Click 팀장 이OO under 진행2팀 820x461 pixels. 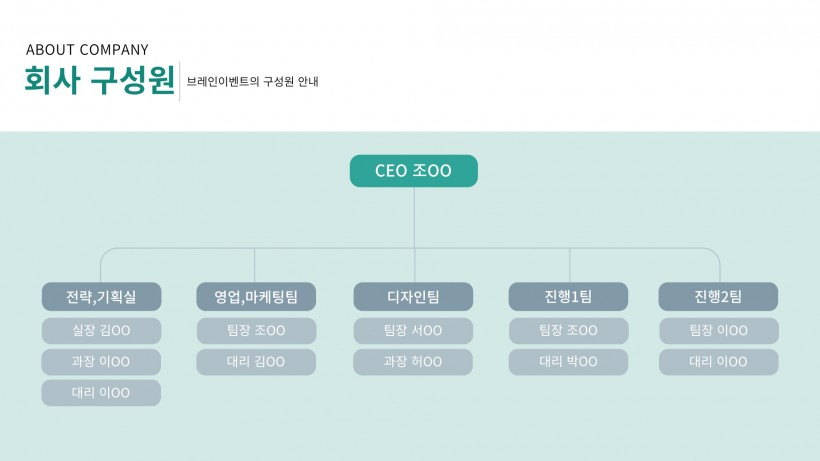tap(719, 331)
